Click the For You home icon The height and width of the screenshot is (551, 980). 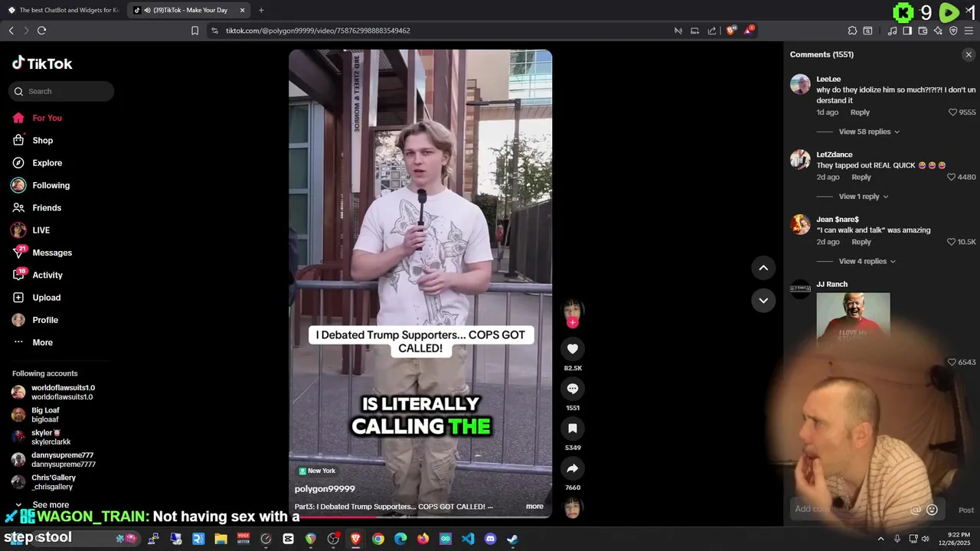tap(18, 118)
